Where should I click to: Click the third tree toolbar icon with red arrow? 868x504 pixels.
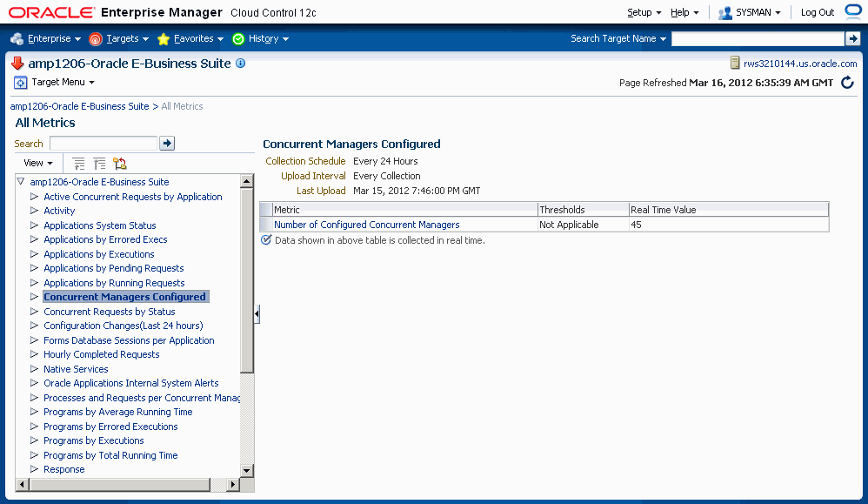120,164
